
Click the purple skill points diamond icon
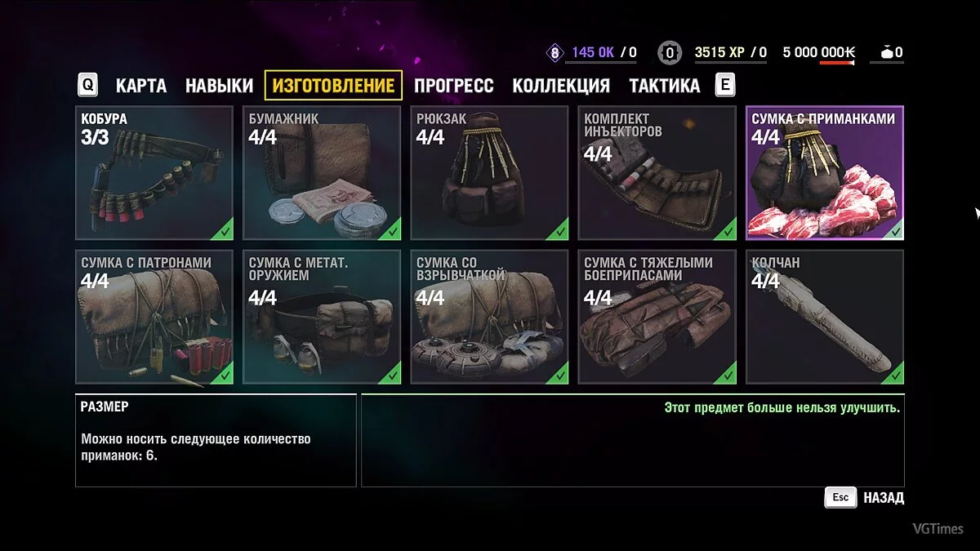pyautogui.click(x=555, y=53)
